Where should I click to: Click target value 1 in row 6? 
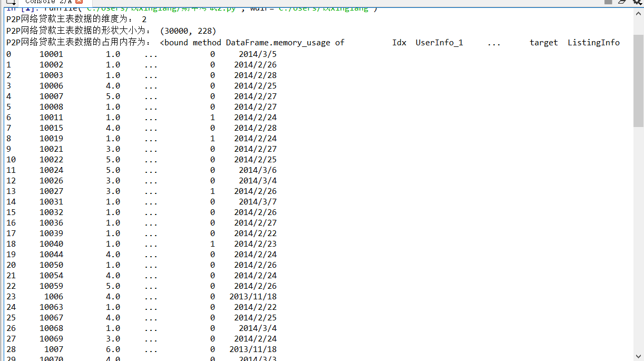click(x=212, y=117)
